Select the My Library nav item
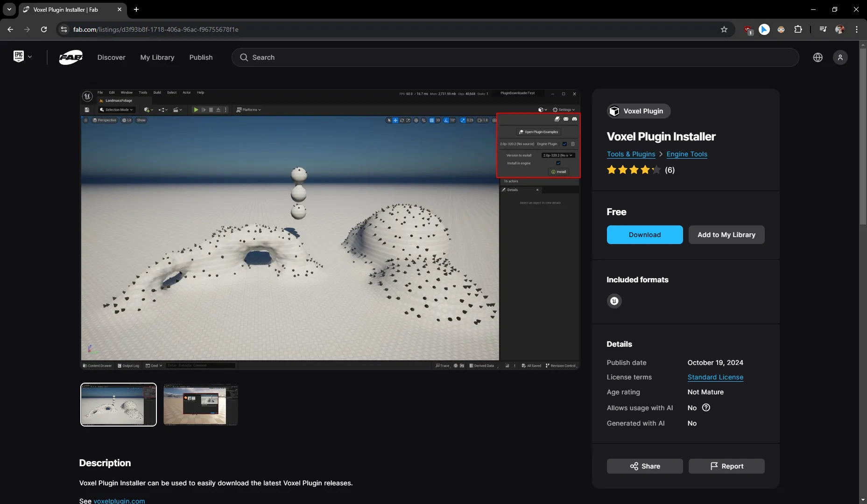 pyautogui.click(x=157, y=57)
